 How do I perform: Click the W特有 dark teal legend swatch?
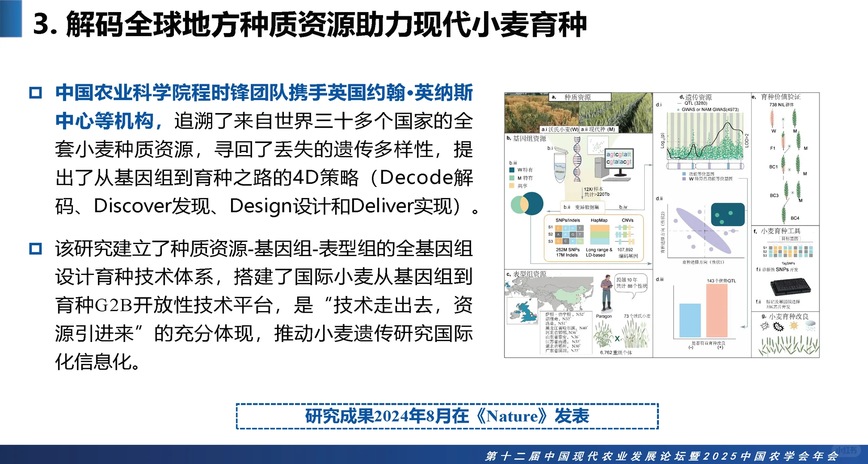[x=512, y=170]
